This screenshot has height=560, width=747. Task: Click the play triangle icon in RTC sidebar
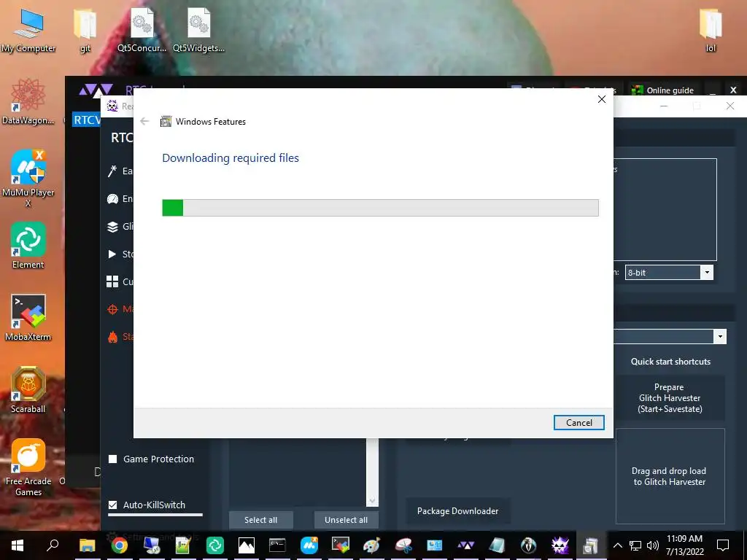tap(112, 254)
